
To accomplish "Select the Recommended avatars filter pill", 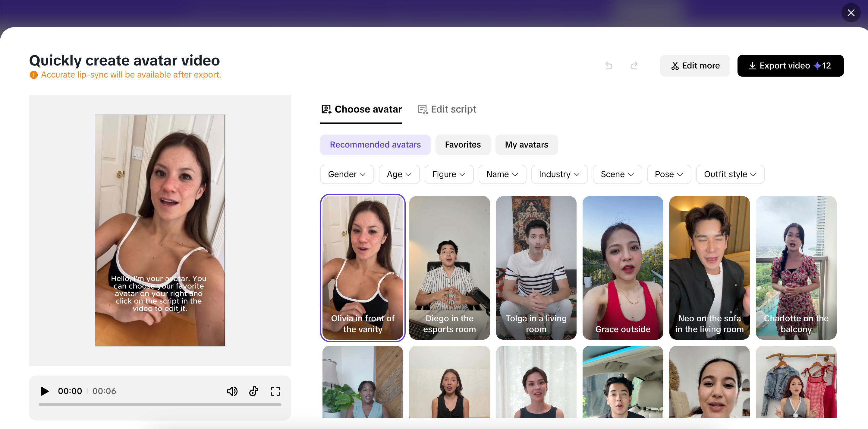I will pos(375,144).
